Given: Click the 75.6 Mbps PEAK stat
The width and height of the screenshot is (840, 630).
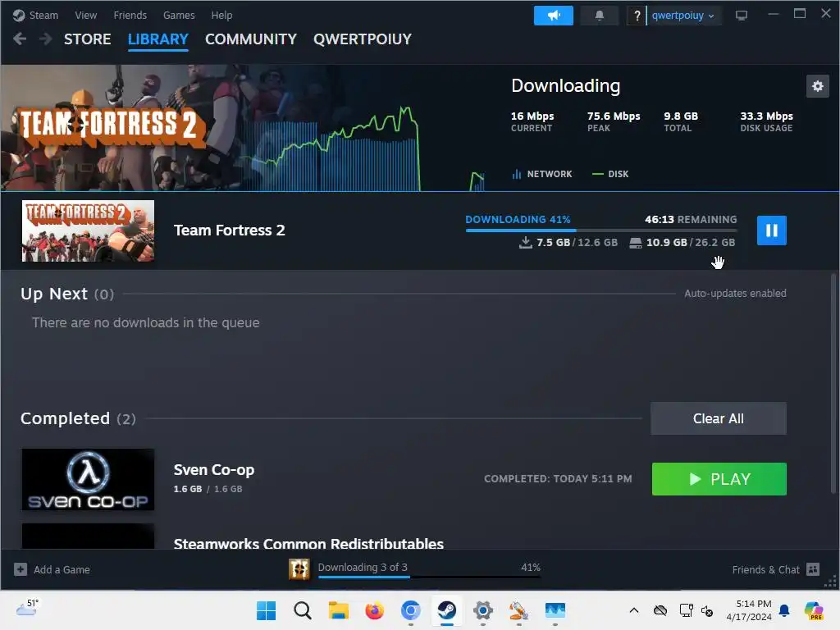Looking at the screenshot, I should pyautogui.click(x=614, y=121).
